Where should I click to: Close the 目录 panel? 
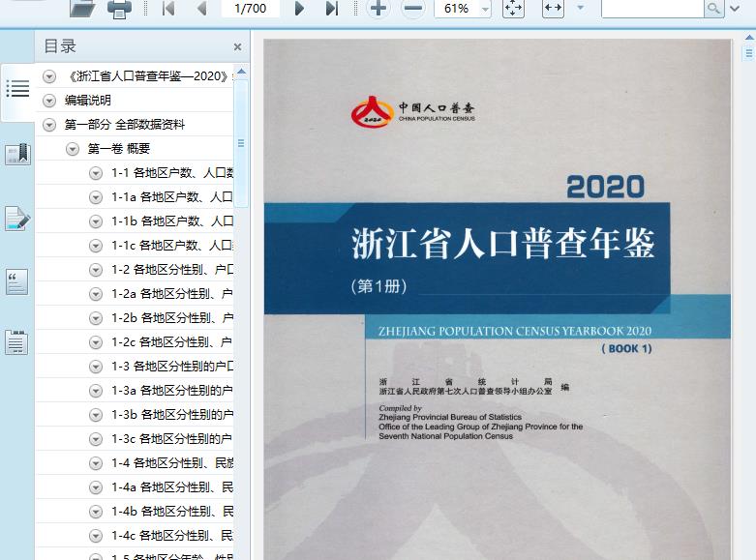coord(237,46)
